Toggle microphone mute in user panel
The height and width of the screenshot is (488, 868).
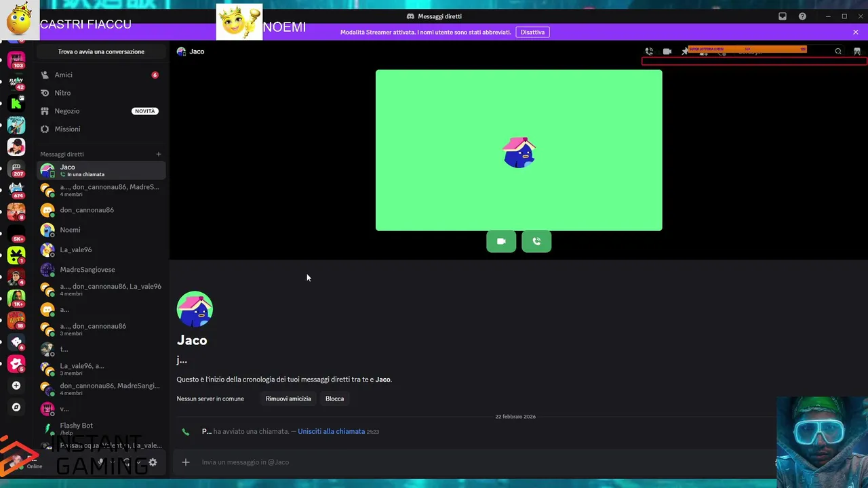click(x=101, y=462)
